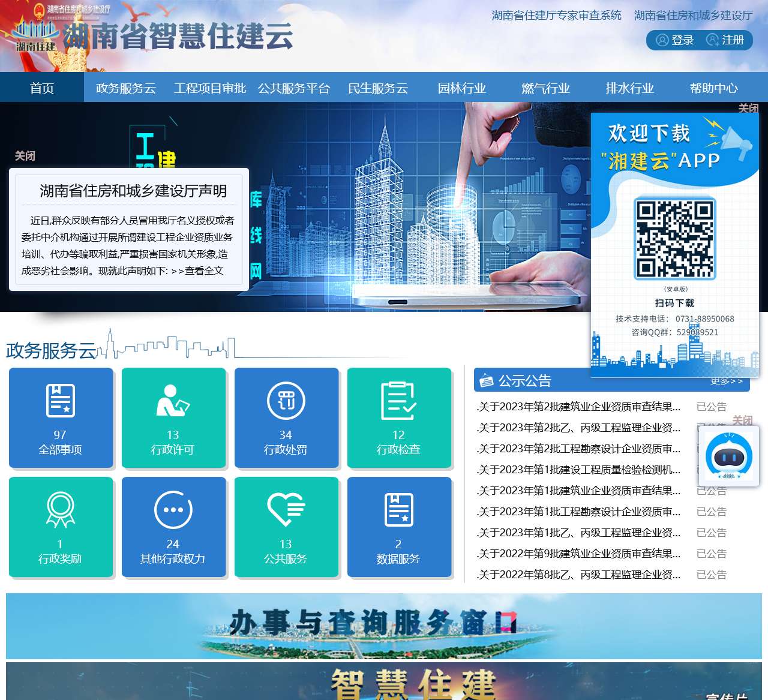Screen dimensions: 768x700
Task: Open 关于2023年第1批建筑业企业资质审查结果 notice
Action: pos(579,491)
